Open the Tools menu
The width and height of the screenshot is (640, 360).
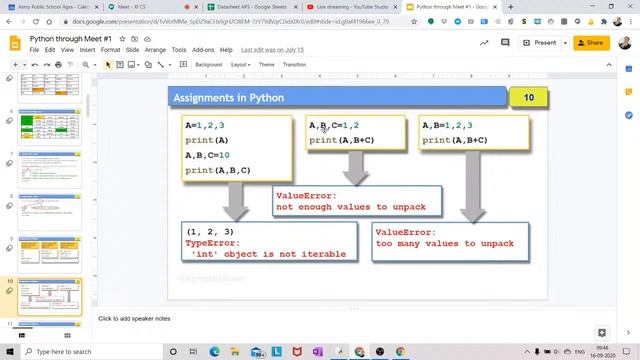click(x=179, y=50)
